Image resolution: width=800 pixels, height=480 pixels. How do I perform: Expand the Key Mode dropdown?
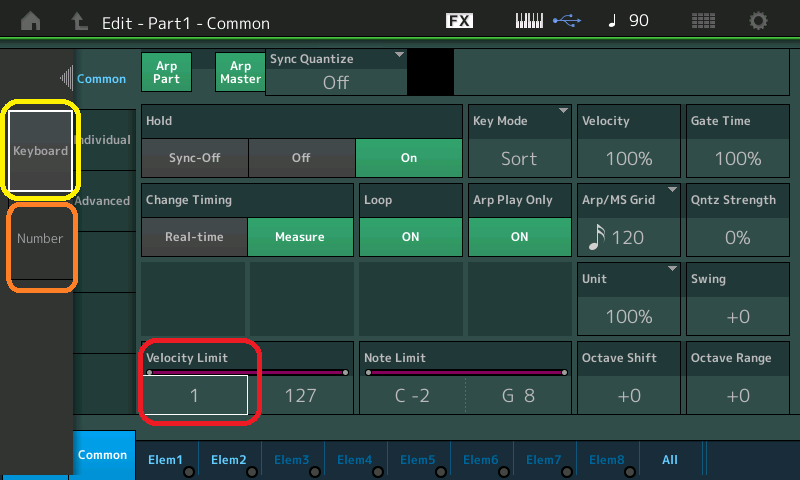pyautogui.click(x=519, y=140)
